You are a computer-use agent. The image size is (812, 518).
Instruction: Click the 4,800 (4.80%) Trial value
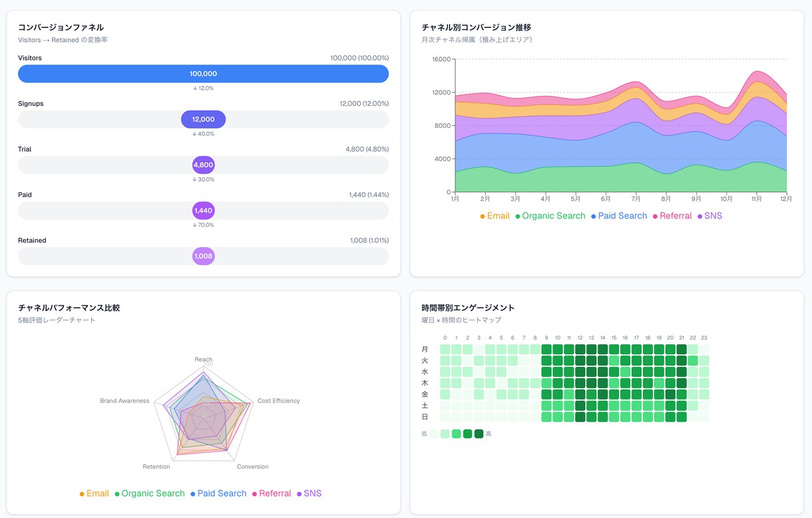(x=367, y=149)
